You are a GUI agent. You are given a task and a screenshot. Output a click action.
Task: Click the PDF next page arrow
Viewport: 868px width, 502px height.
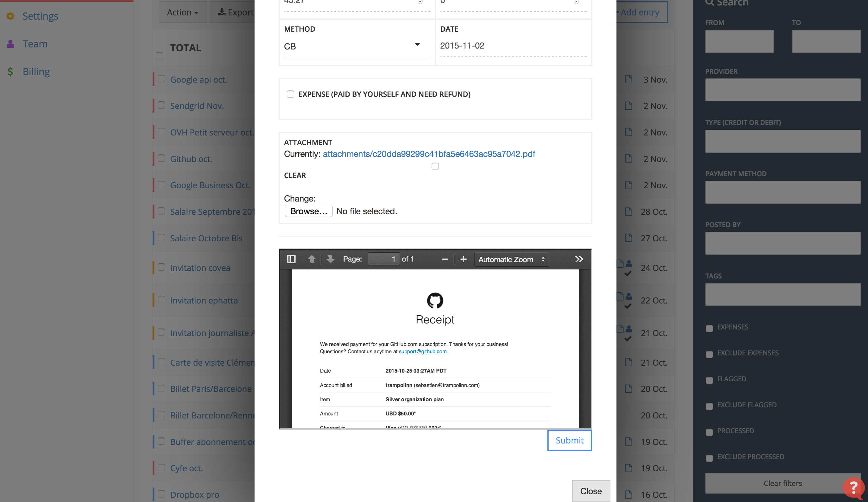pos(330,259)
